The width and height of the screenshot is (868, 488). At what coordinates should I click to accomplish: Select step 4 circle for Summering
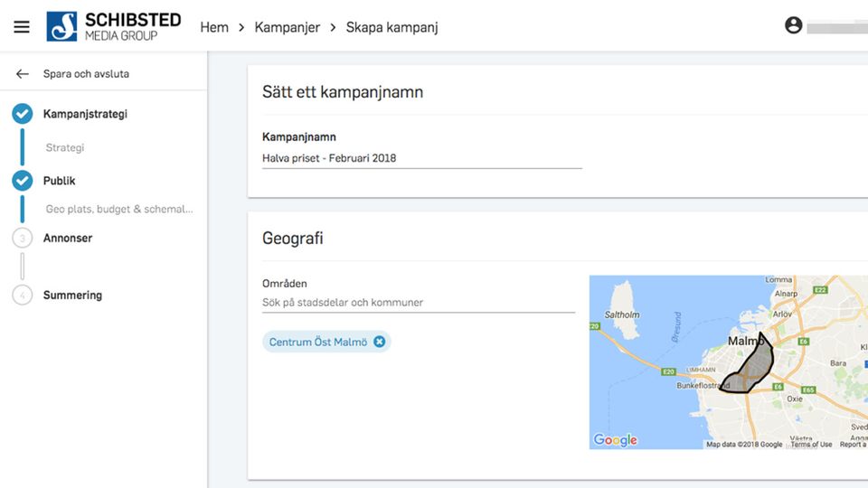(x=22, y=296)
